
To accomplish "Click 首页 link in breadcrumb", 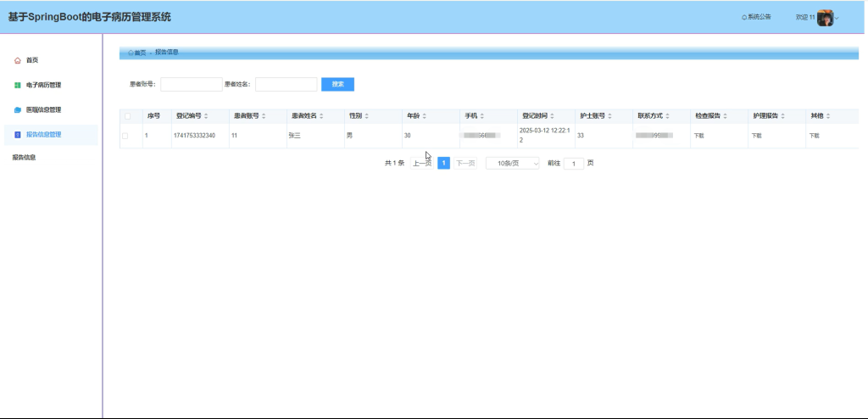I will coord(140,53).
